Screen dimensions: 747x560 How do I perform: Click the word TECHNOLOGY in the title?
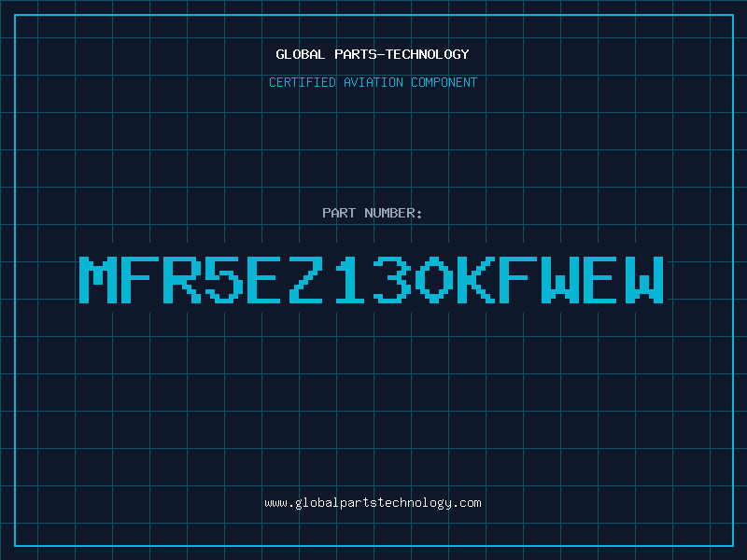(428, 54)
